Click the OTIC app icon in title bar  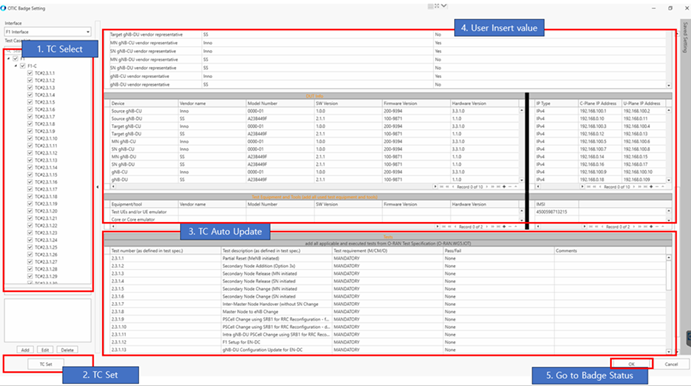click(x=4, y=8)
